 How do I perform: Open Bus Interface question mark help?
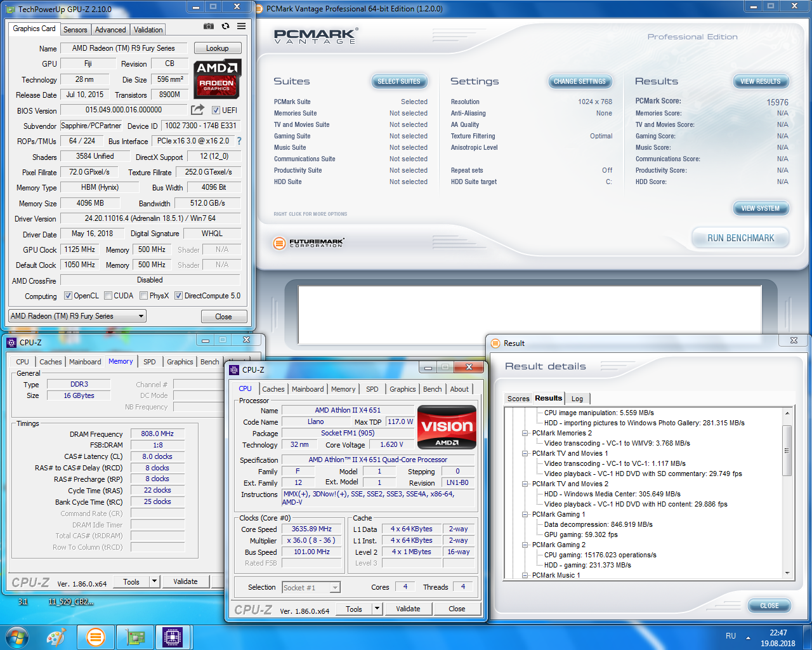pyautogui.click(x=239, y=141)
